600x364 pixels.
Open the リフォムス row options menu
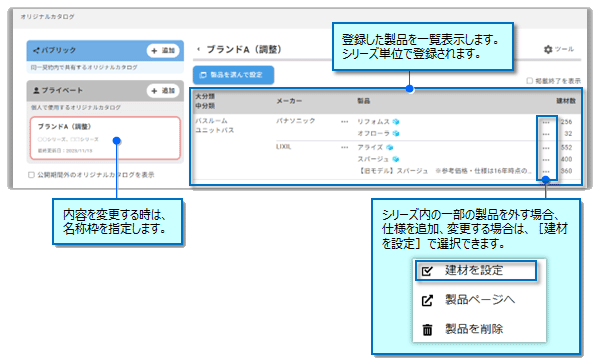click(546, 122)
